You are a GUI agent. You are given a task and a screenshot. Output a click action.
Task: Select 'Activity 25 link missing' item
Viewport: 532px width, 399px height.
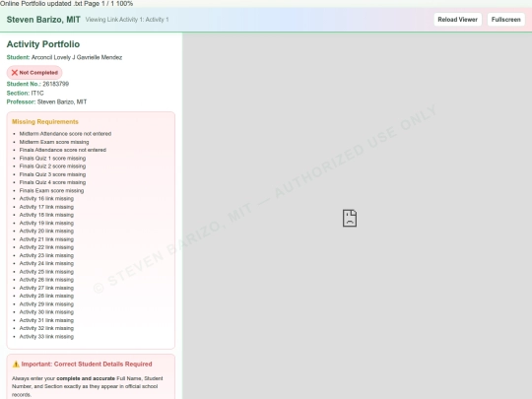tap(46, 272)
